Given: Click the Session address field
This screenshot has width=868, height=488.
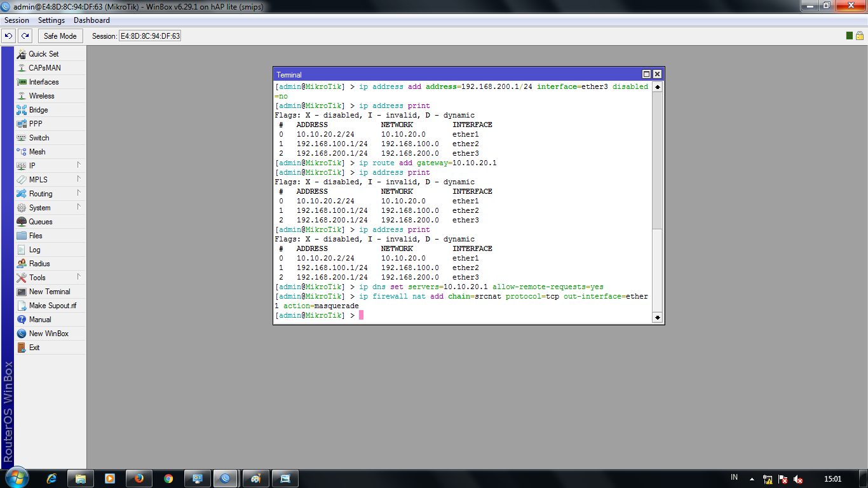Looking at the screenshot, I should click(151, 36).
